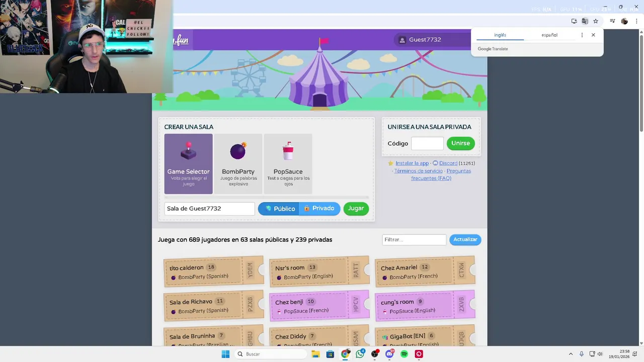Open Microsoft Store from the taskbar
Screen dimensions: 644x362
pyautogui.click(x=330, y=354)
